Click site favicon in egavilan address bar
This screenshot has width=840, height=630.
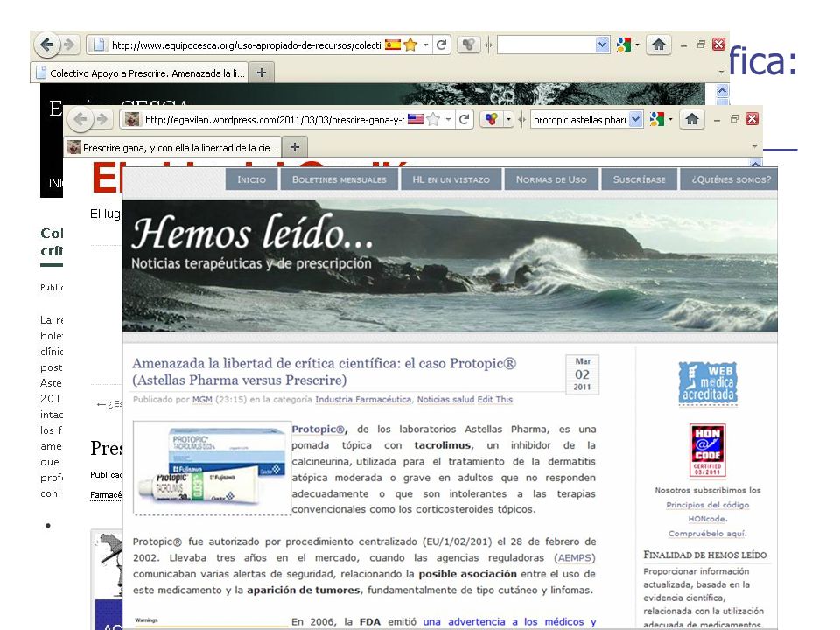(132, 119)
